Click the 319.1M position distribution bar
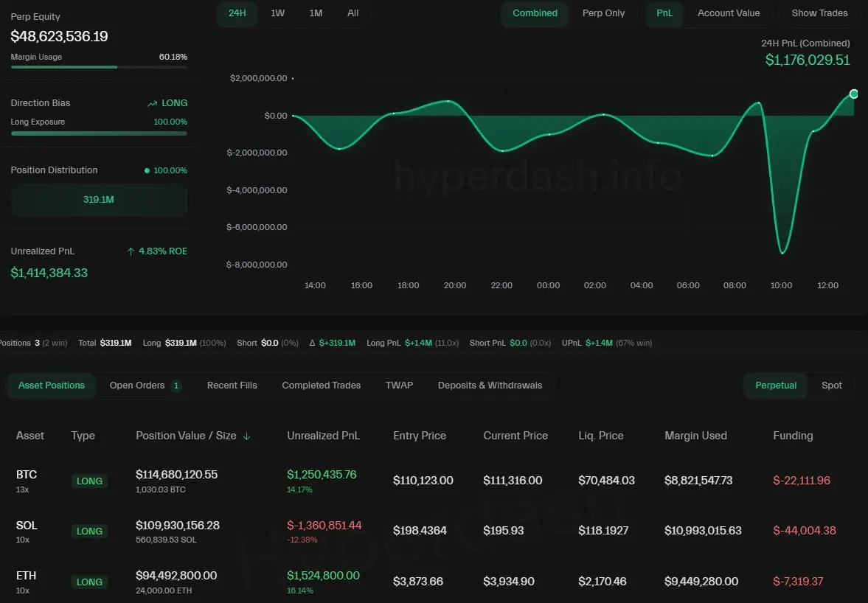This screenshot has height=603, width=868. (x=99, y=200)
